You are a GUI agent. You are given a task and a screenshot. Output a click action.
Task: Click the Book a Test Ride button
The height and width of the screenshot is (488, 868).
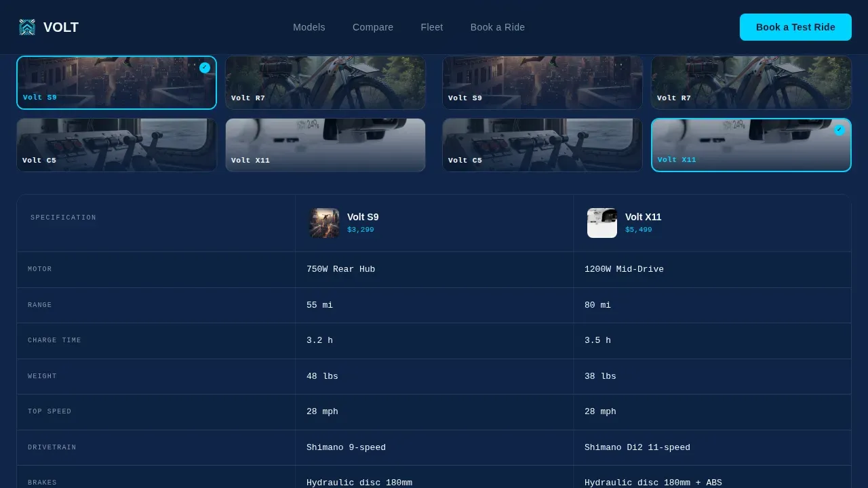[795, 27]
